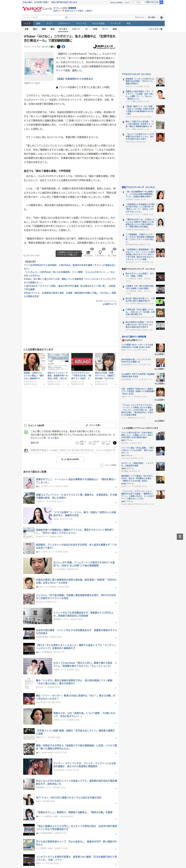Toggle the コメント非表示 checkbox
This screenshot has height=868, width=186.
click(x=102, y=465)
